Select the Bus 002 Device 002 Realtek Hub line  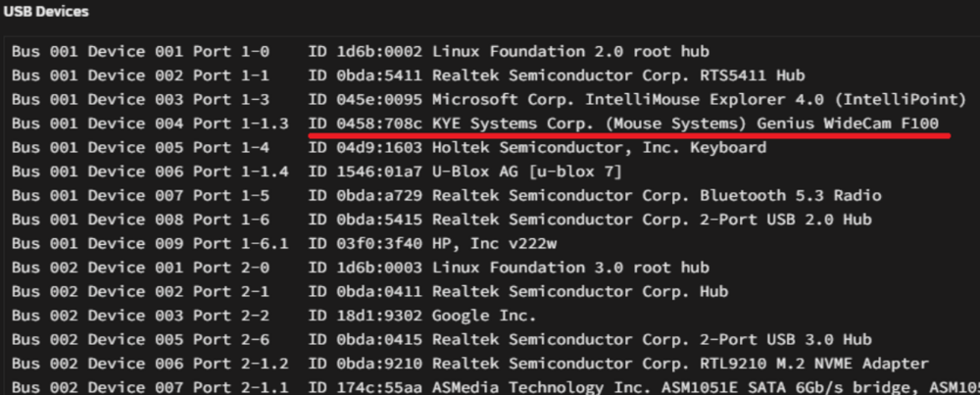(370, 292)
